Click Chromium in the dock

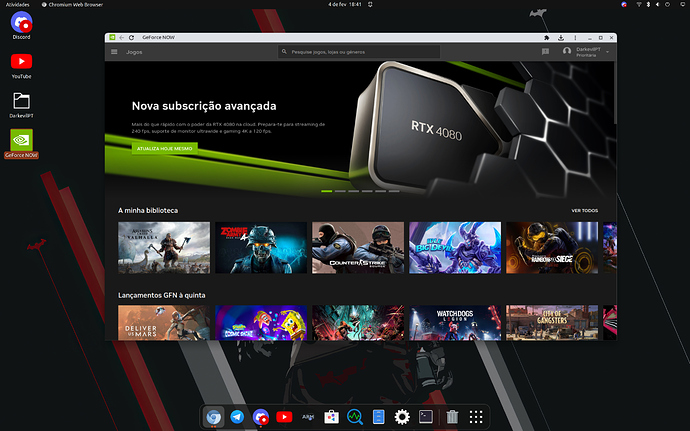click(x=213, y=416)
